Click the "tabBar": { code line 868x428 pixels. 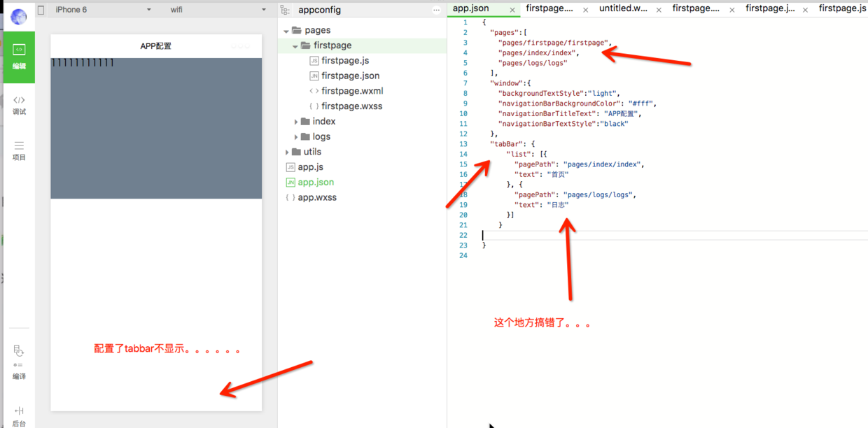pyautogui.click(x=512, y=144)
